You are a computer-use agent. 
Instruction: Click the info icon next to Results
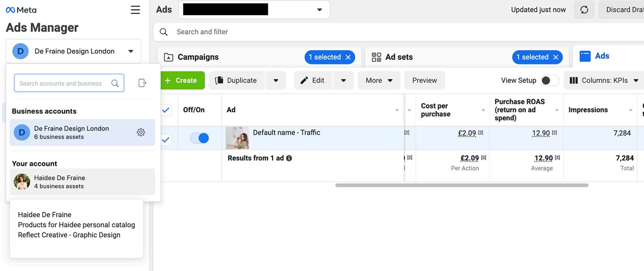(289, 158)
